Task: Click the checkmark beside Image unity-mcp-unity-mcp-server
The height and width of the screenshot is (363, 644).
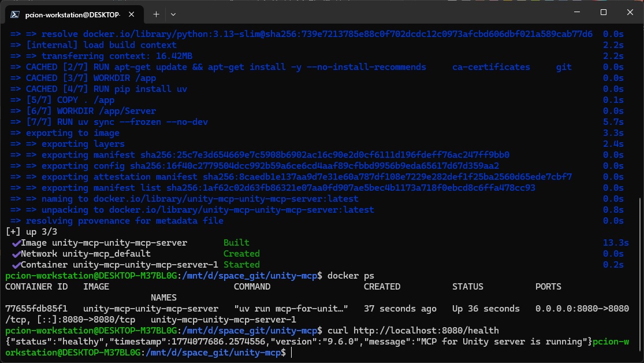Action: click(16, 243)
